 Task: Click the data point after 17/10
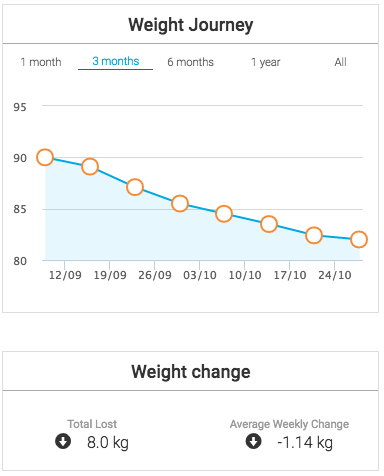(314, 235)
